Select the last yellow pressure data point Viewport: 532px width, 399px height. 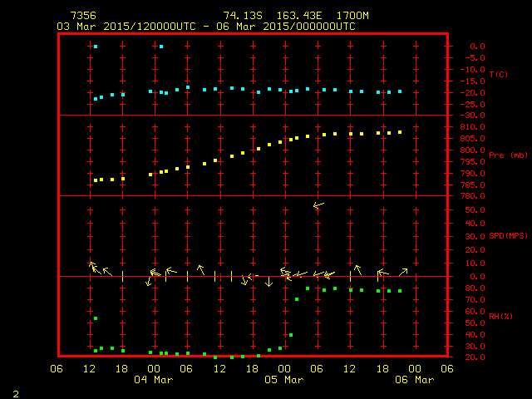[400, 132]
